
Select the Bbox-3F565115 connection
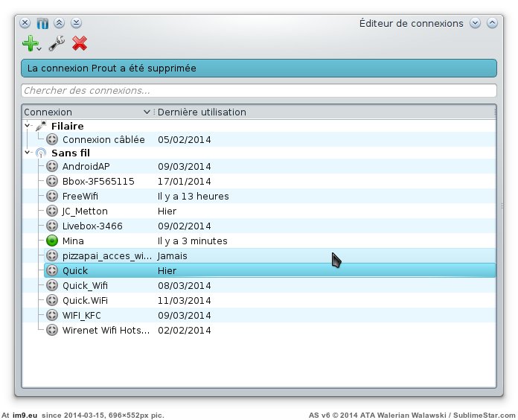98,181
